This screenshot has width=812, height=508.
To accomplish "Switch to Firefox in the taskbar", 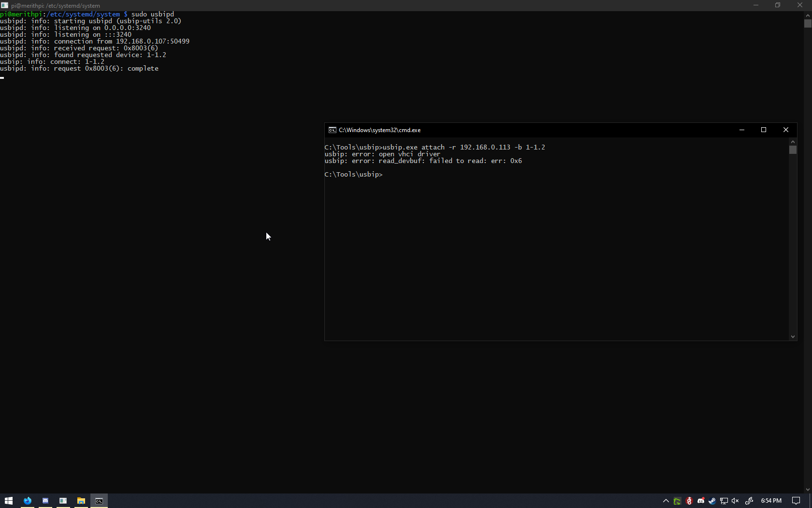I will 28,501.
